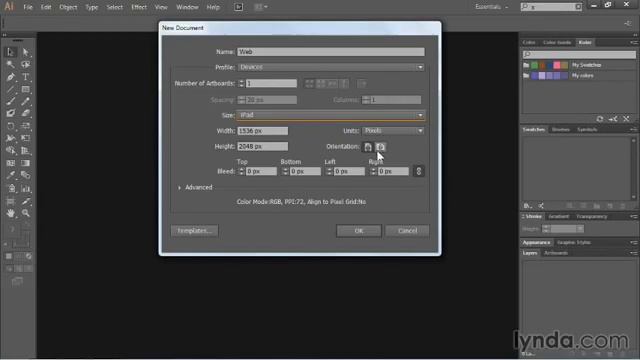Open the File menu
This screenshot has width=640, height=360.
28,7
